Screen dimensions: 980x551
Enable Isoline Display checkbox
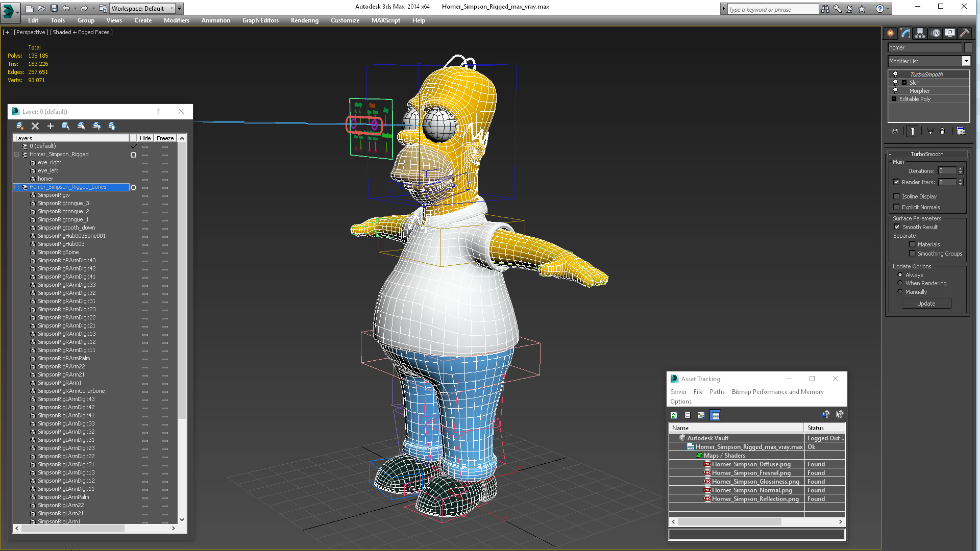click(x=896, y=196)
